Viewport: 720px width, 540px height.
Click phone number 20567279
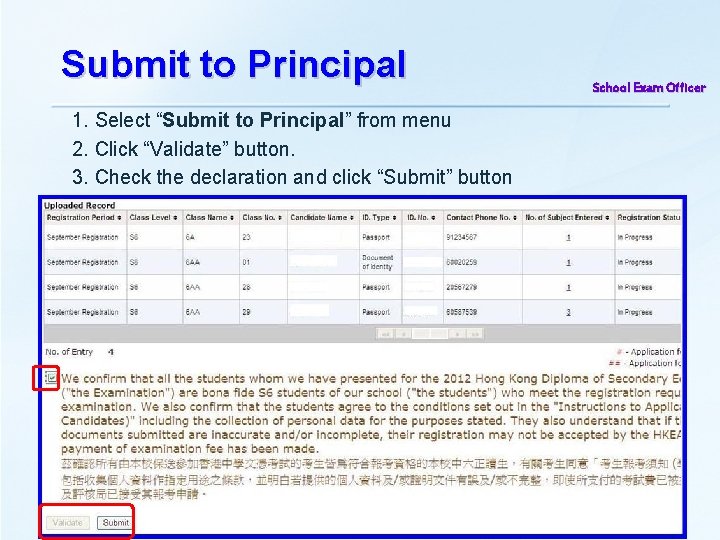461,287
